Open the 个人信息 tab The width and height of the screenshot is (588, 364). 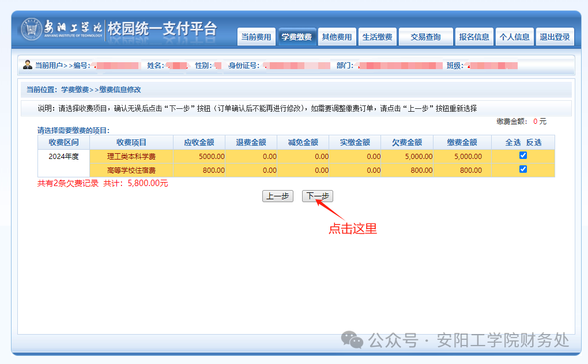tap(514, 37)
